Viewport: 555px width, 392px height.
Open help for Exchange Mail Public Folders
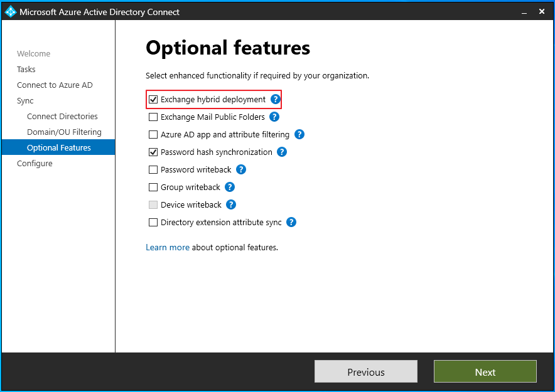click(274, 117)
